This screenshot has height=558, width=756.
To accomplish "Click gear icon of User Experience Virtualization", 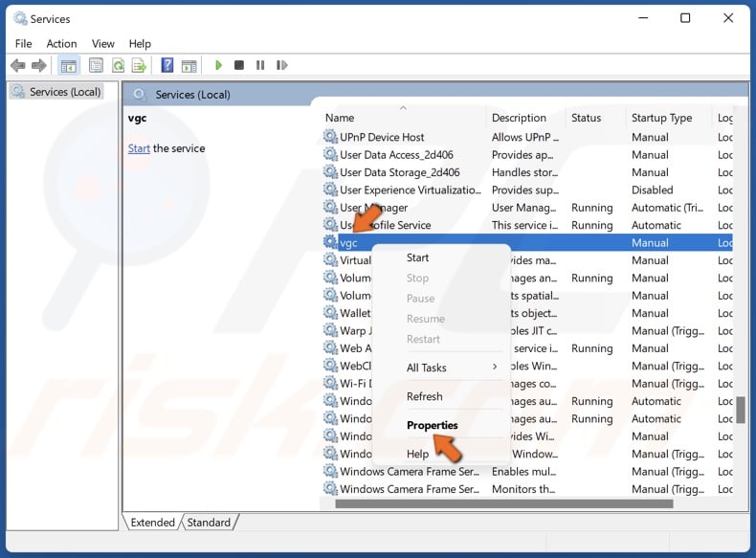I will 330,190.
